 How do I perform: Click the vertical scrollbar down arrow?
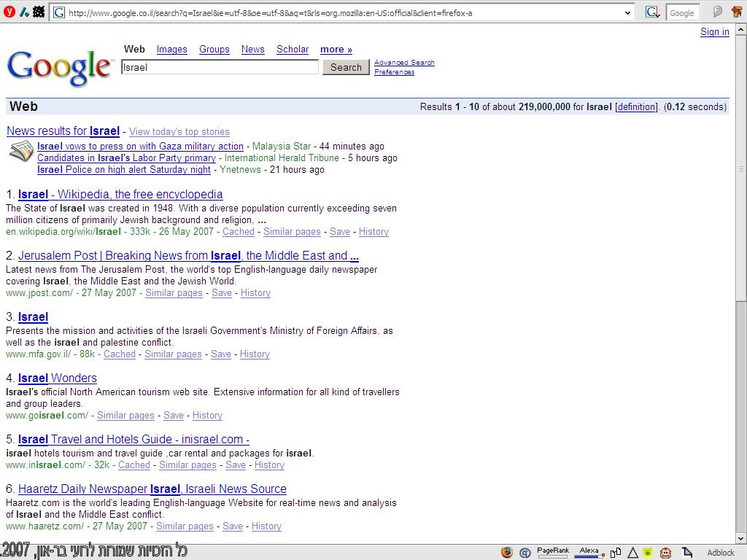(741, 539)
